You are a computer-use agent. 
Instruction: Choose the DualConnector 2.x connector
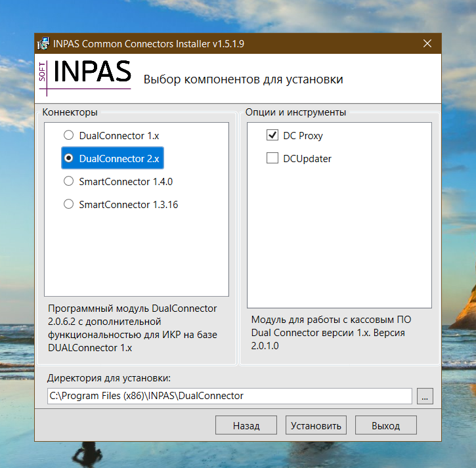point(68,159)
